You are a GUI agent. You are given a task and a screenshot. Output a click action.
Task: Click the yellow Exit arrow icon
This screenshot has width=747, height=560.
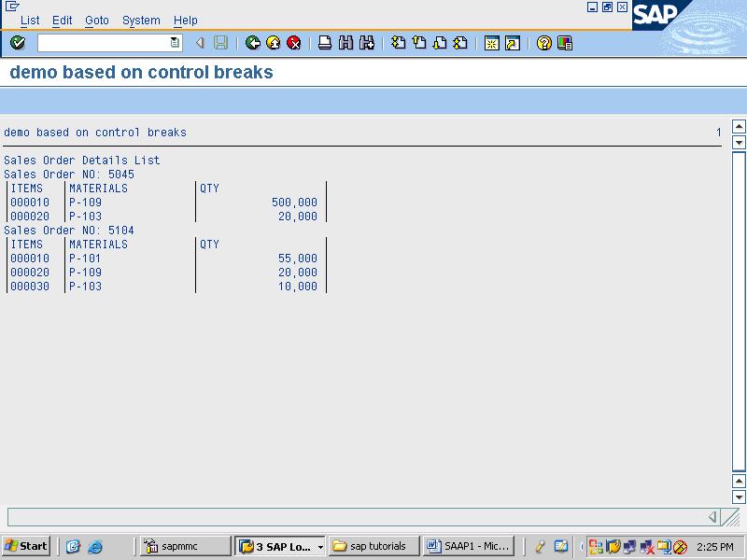pyautogui.click(x=273, y=41)
